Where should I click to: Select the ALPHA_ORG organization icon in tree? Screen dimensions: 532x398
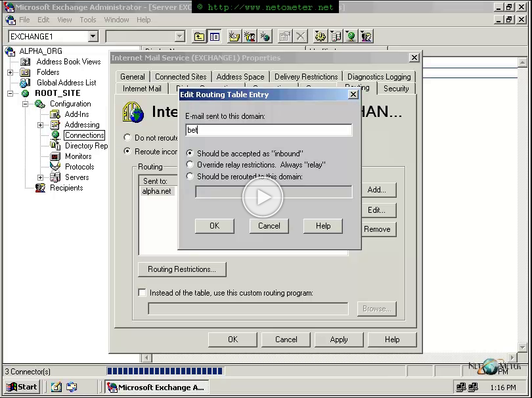pyautogui.click(x=10, y=51)
